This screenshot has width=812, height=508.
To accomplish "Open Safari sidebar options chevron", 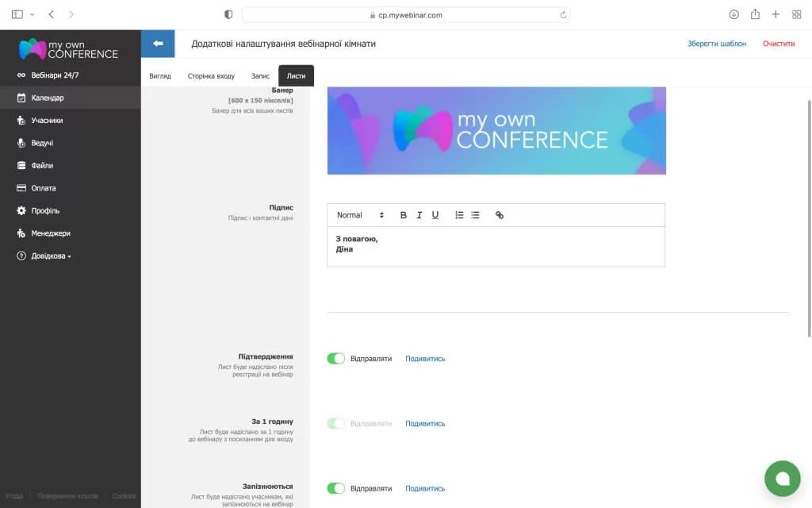I will point(33,14).
